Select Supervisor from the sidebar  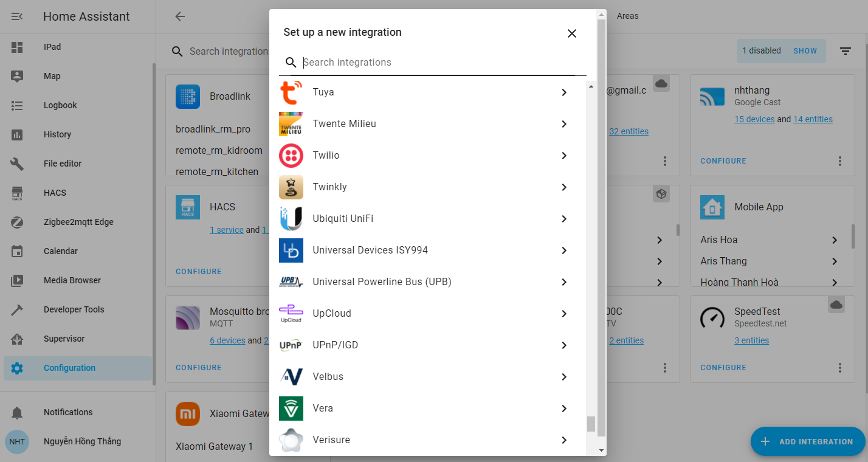coord(64,339)
